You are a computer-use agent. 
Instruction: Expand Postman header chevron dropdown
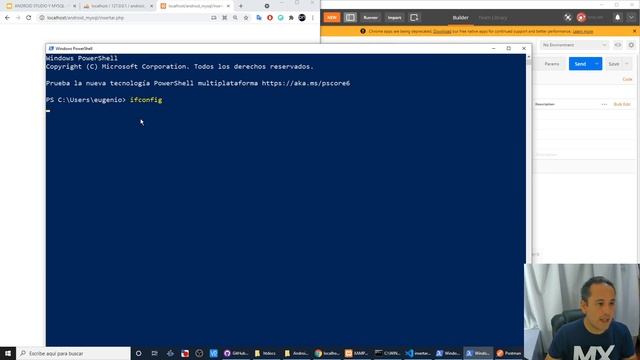(x=631, y=18)
